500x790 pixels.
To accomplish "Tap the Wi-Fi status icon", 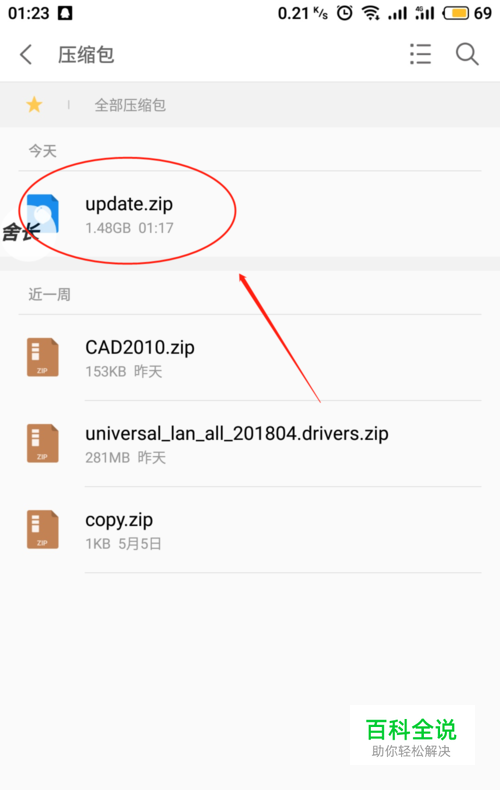I will pos(371,13).
